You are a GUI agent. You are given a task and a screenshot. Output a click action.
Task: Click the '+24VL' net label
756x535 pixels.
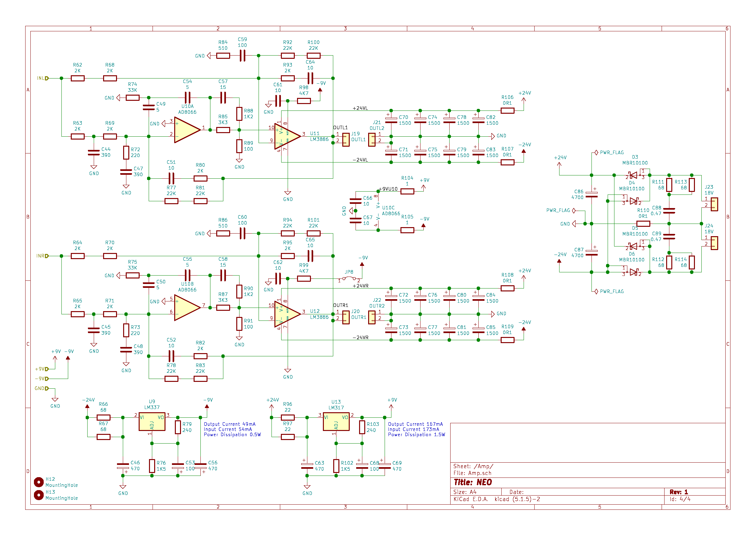pyautogui.click(x=360, y=108)
